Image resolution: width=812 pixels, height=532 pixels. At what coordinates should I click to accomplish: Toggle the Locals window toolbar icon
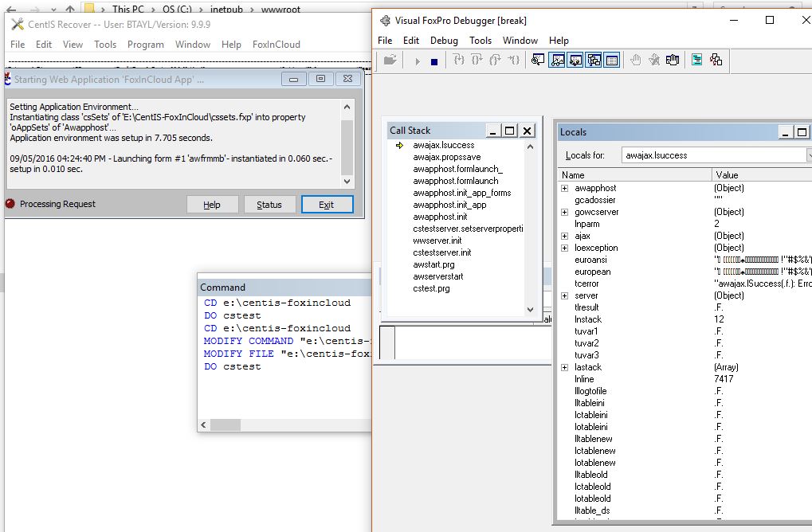(575, 60)
